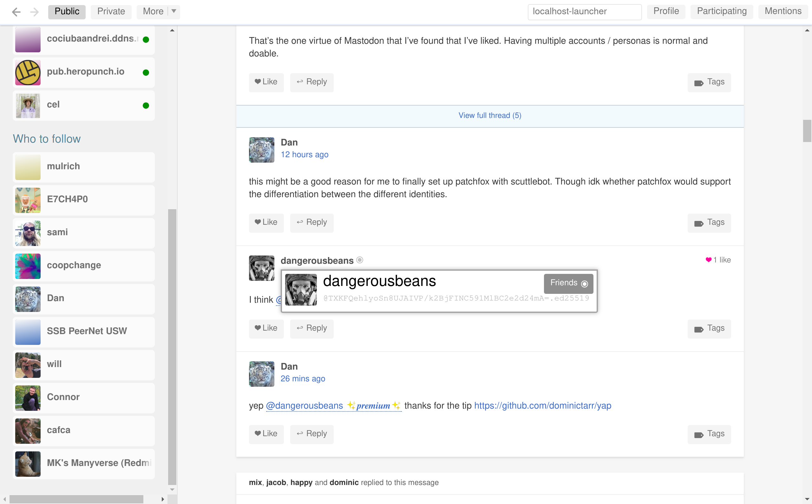Focus the localhost-launcher search field

[585, 12]
